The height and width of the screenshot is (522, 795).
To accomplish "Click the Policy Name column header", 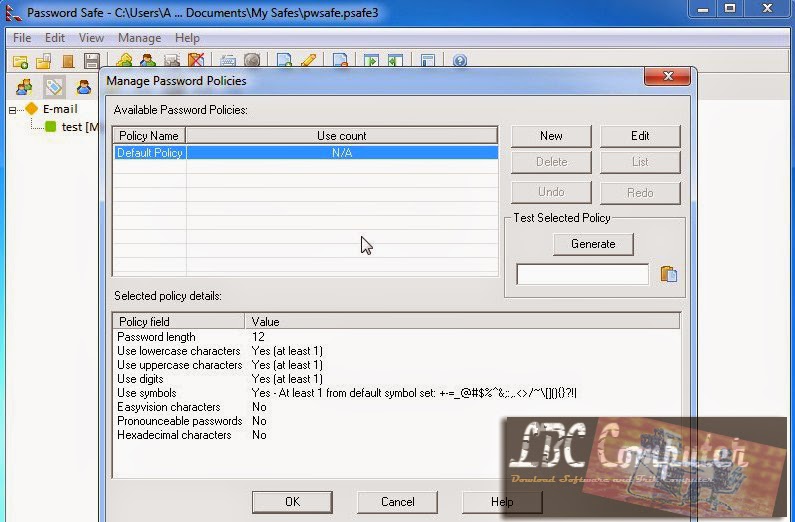I will 149,136.
